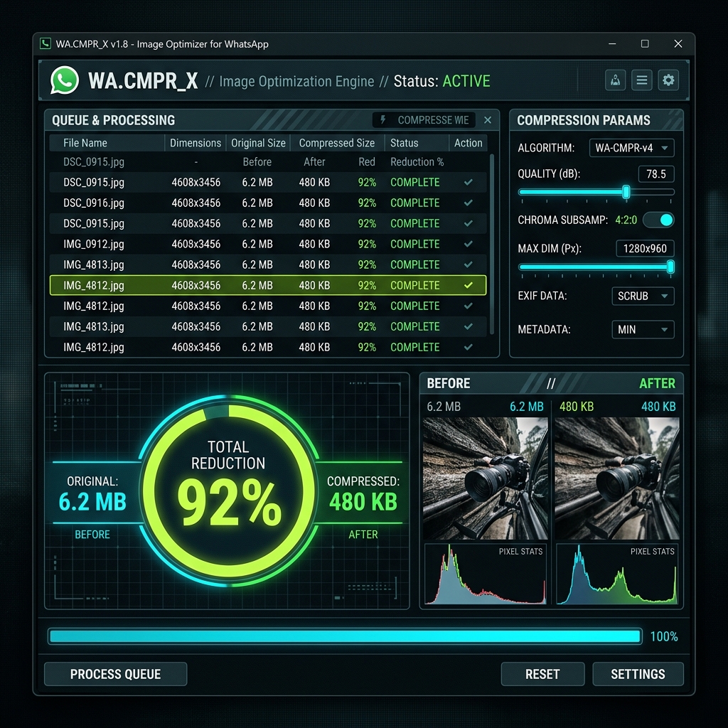Click the 480 KB size in the IMG_0912.jpg row
Viewport: 728px width, 728px height.
tap(314, 244)
